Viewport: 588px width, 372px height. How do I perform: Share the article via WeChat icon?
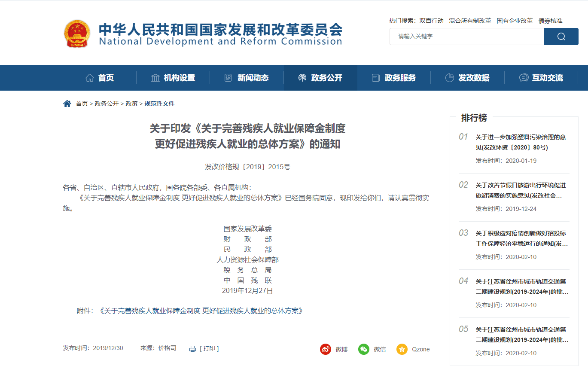pos(364,349)
